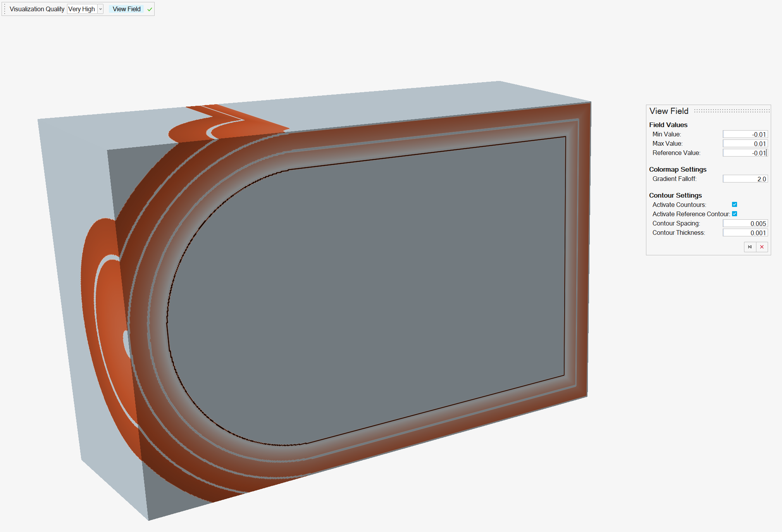Click the green checkmark confirm icon
Screen dimensions: 782x532
click(x=150, y=9)
